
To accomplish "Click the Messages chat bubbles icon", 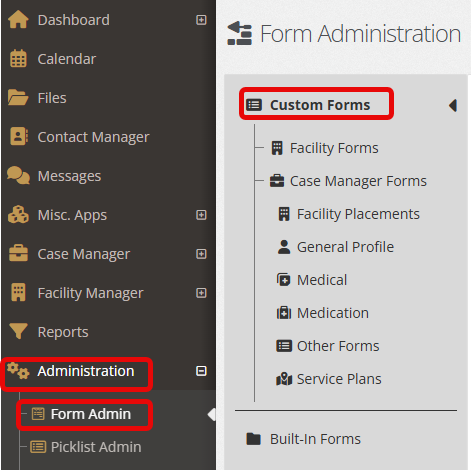I will click(18, 175).
